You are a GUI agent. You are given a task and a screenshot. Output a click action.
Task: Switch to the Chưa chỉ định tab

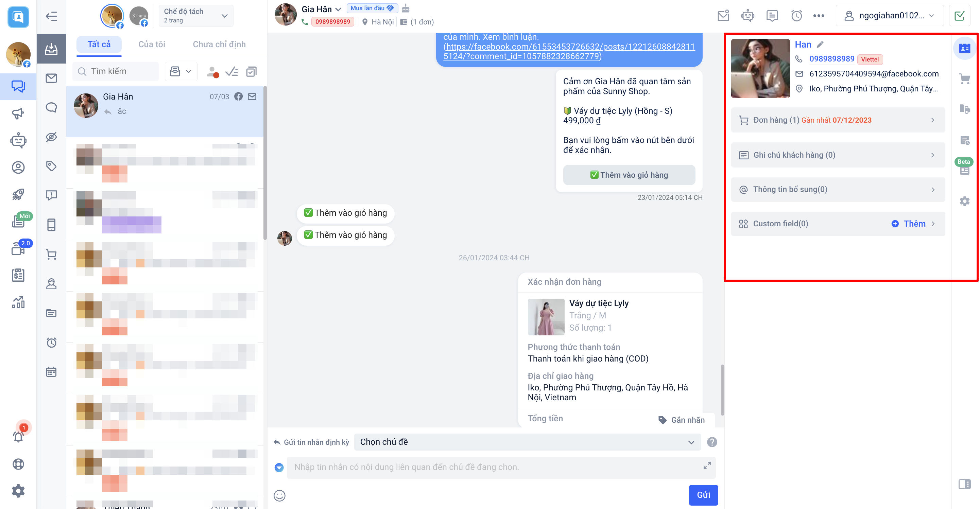click(x=219, y=44)
